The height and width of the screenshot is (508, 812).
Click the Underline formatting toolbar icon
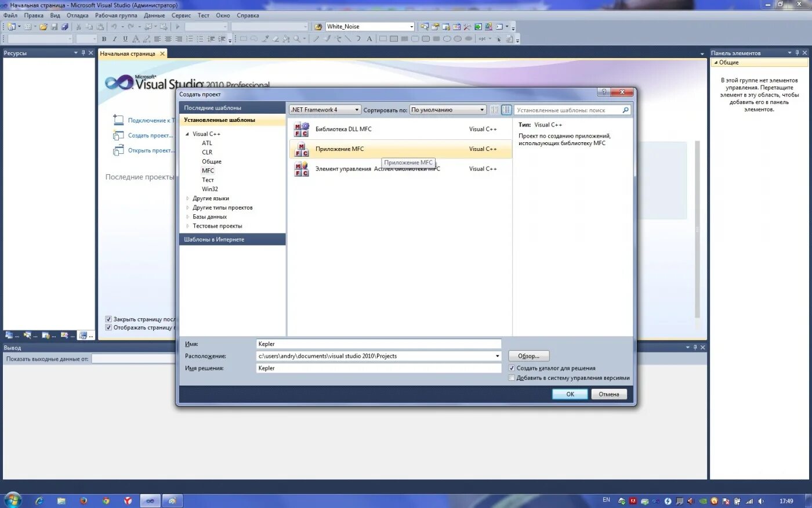125,39
